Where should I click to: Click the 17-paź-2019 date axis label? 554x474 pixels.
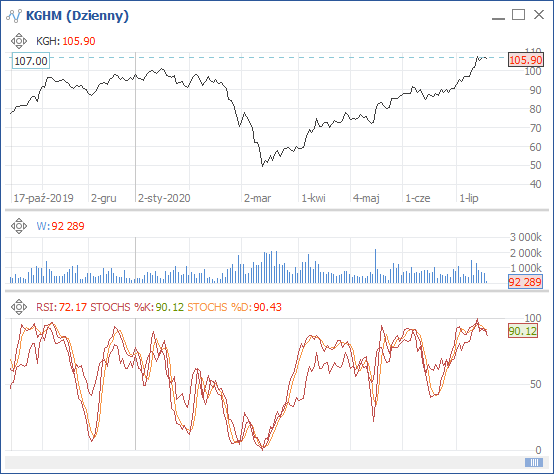point(43,198)
